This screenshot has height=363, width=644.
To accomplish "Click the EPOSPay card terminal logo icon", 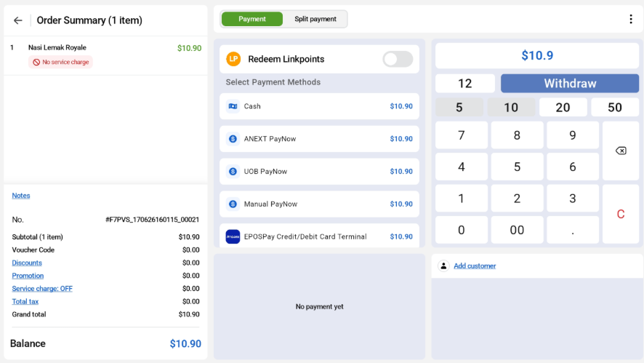I will point(233,236).
